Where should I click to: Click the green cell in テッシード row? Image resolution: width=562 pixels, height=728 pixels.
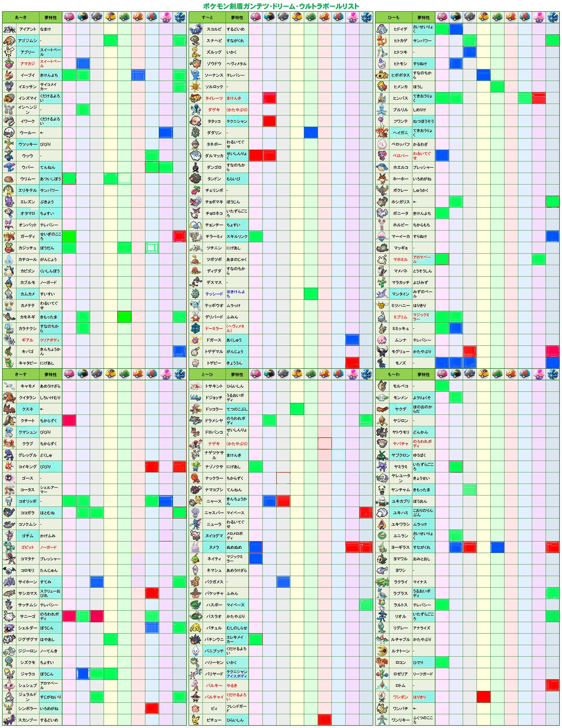pyautogui.click(x=311, y=294)
